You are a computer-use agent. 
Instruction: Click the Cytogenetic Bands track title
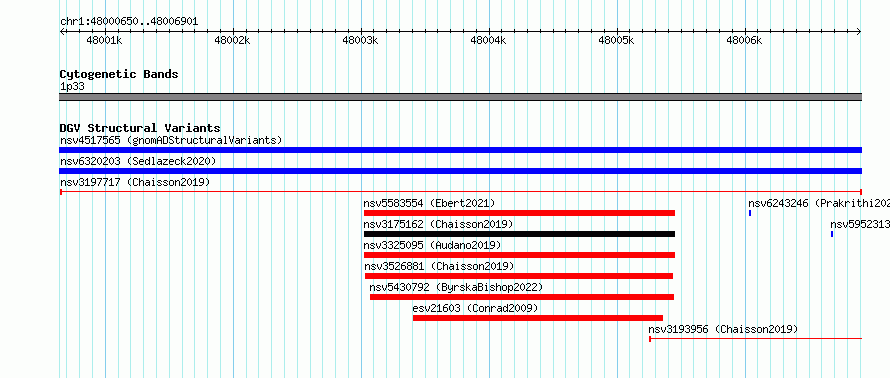click(119, 74)
